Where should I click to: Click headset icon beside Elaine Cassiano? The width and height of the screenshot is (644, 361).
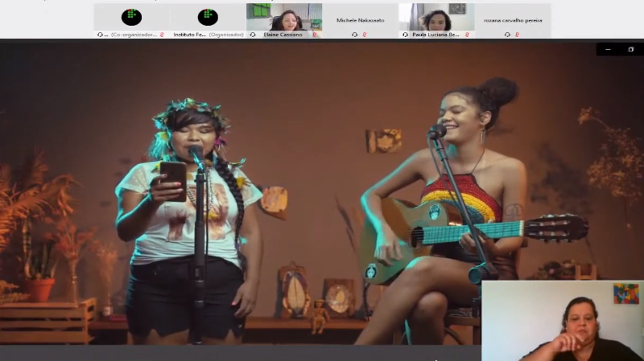point(253,35)
